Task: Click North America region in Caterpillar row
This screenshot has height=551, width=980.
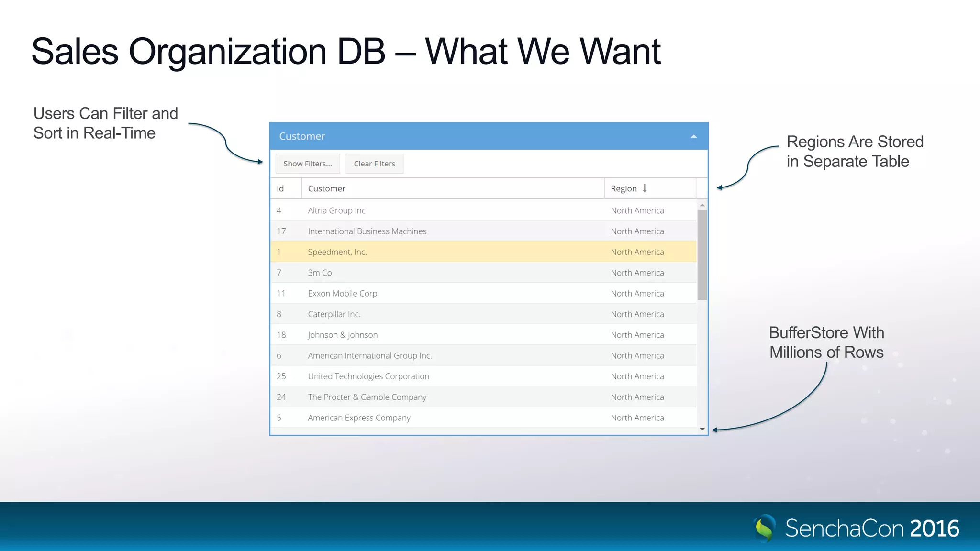Action: (x=637, y=314)
